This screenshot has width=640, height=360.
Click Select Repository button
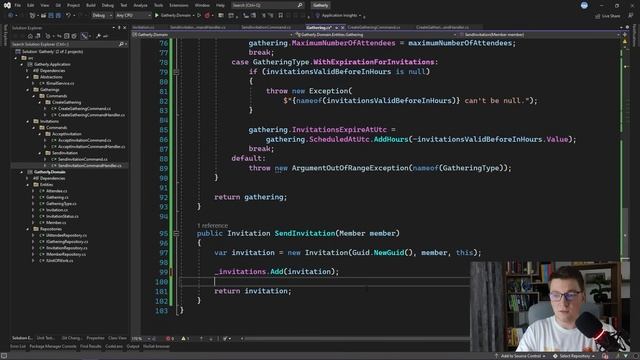pyautogui.click(x=575, y=356)
